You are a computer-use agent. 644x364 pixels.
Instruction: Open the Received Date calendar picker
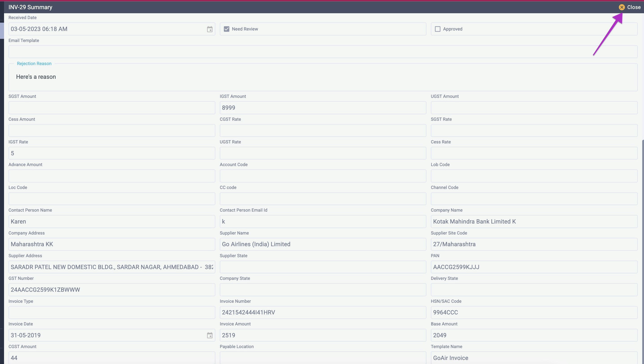coord(210,29)
